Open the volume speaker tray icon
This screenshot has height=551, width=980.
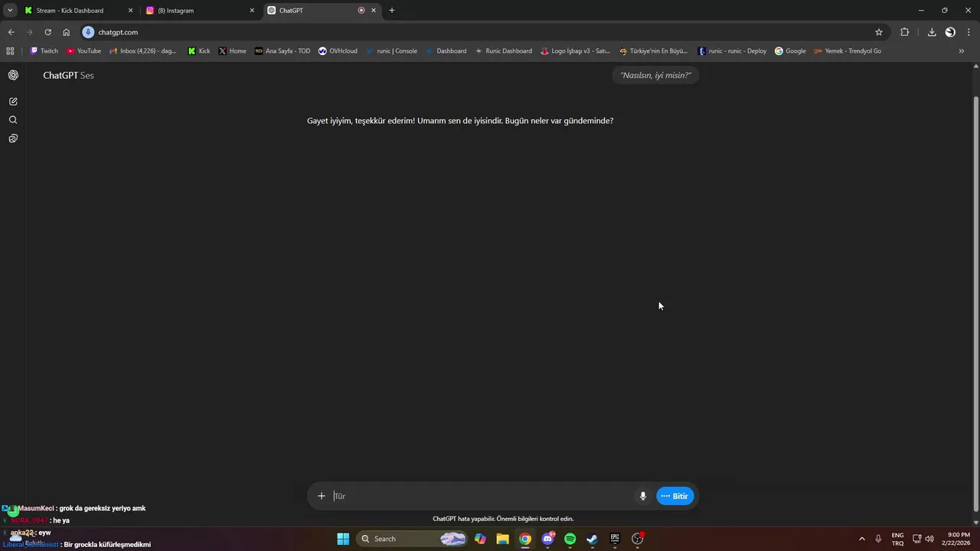coord(929,539)
